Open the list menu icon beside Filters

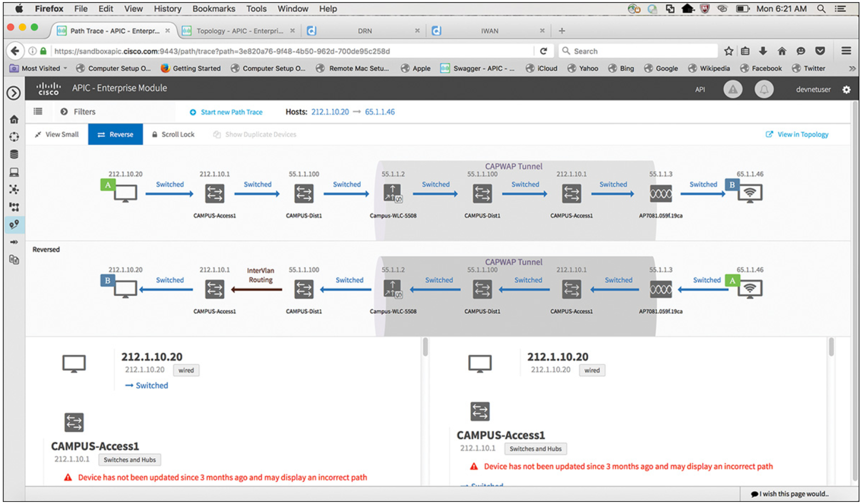[x=38, y=111]
